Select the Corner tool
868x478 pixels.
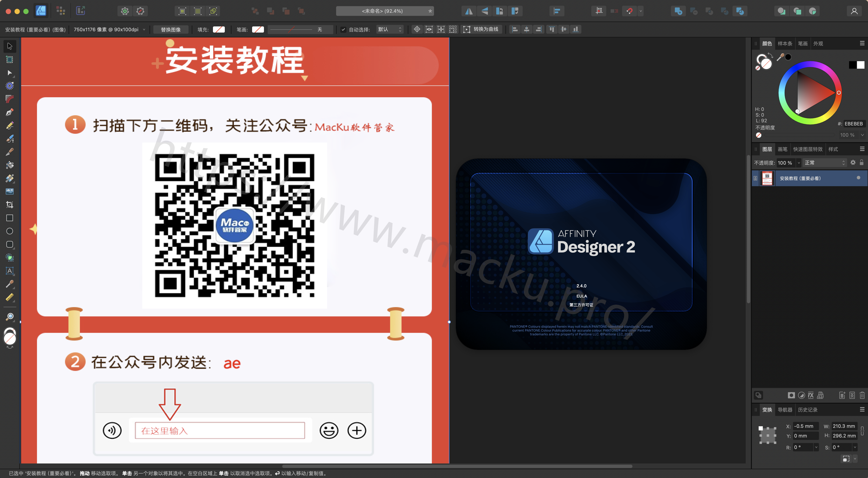click(x=10, y=99)
